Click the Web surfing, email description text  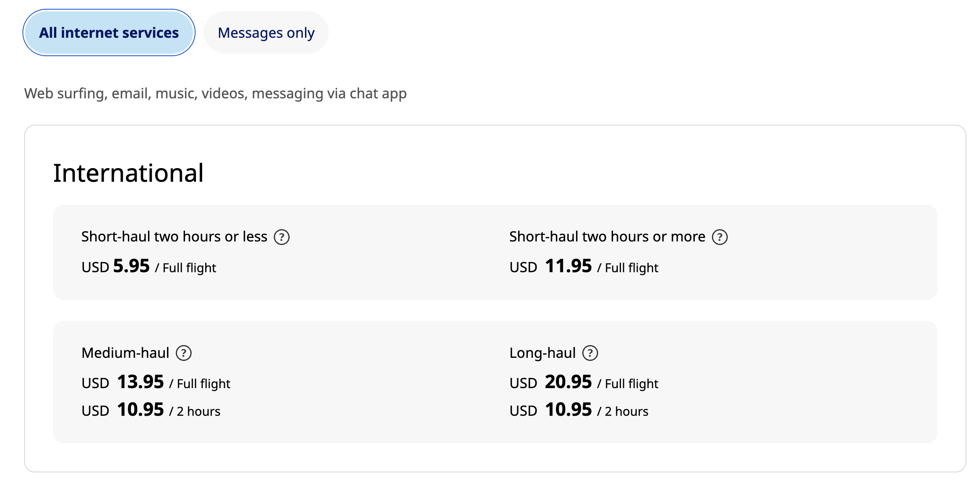pos(215,94)
